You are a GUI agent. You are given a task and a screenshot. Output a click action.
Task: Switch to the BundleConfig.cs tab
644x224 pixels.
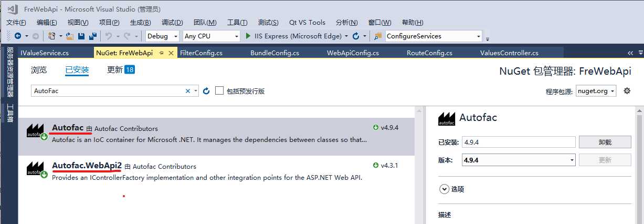[275, 53]
